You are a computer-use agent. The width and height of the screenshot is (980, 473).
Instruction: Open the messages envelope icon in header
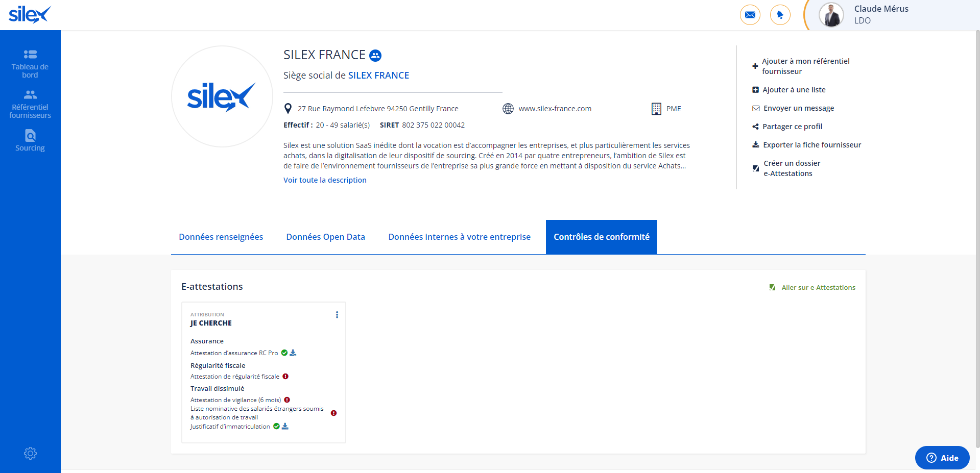point(750,15)
